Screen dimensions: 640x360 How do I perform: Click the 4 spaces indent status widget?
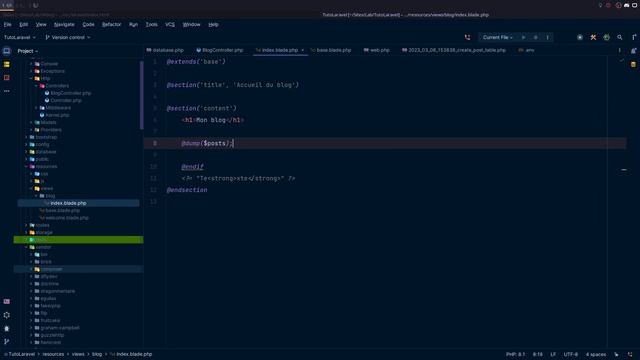tap(596, 354)
